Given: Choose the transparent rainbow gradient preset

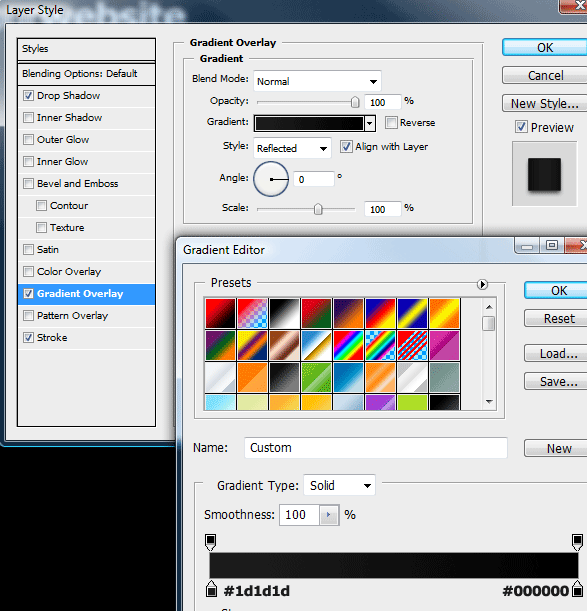Looking at the screenshot, I should click(x=380, y=345).
